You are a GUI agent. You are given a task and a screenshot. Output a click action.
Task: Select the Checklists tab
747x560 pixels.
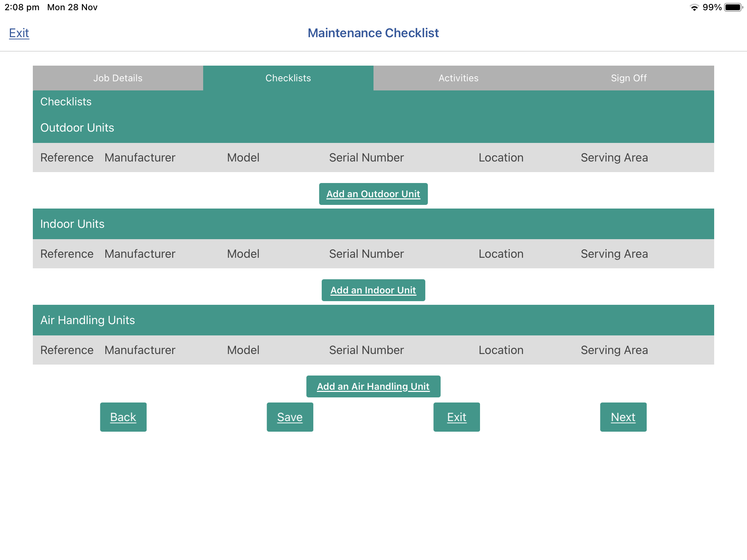[x=288, y=78]
